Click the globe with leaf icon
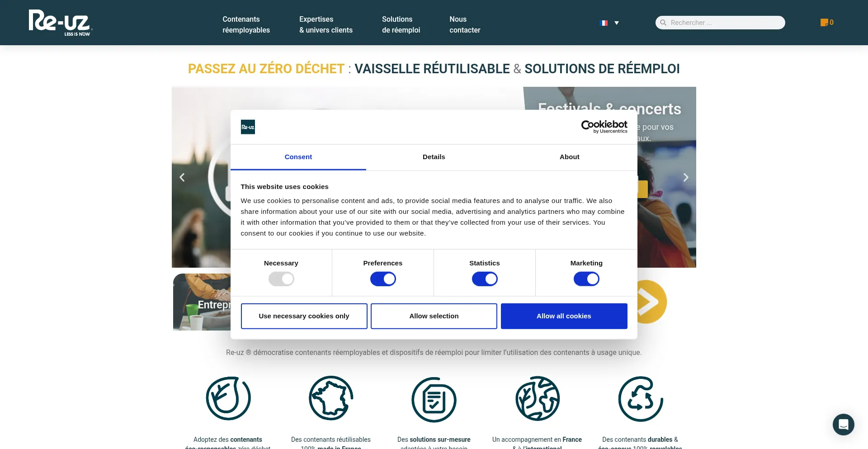 (x=538, y=399)
